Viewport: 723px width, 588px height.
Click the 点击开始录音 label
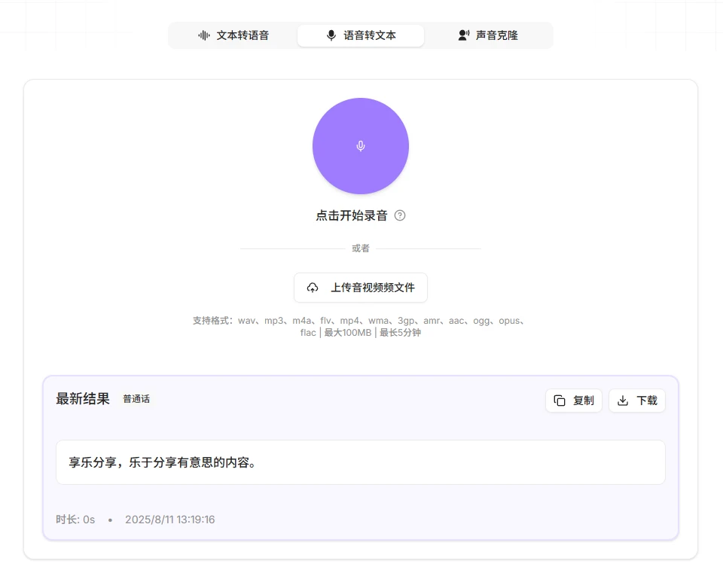click(351, 216)
